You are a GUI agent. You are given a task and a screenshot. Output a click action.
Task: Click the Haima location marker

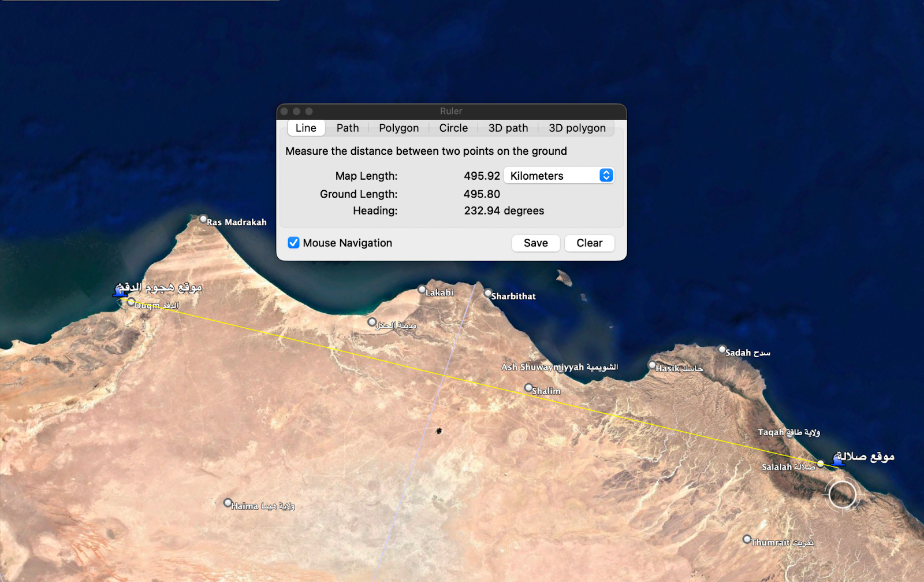(228, 503)
